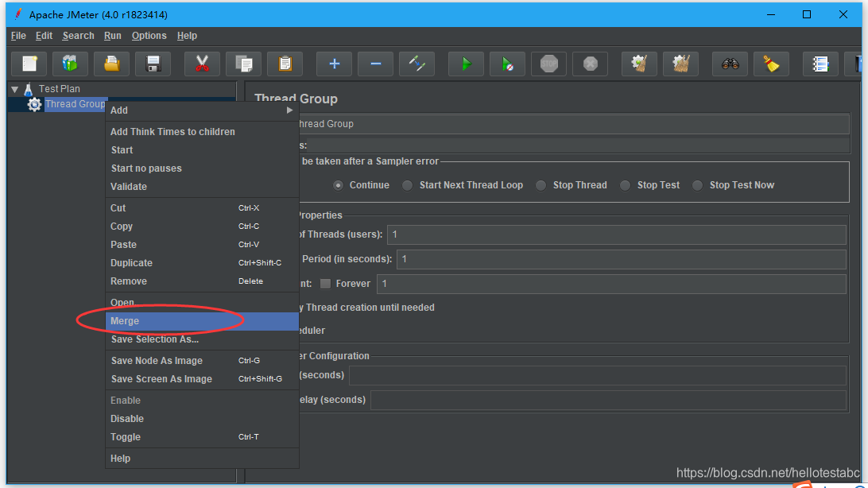This screenshot has height=488, width=868.
Task: Click the Paste clipboard toolbar icon
Action: [285, 64]
